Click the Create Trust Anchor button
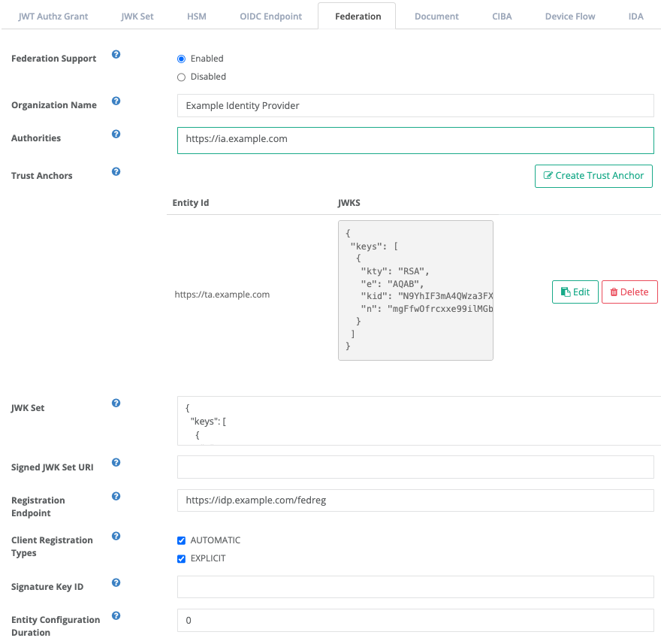The image size is (661, 644). [593, 176]
